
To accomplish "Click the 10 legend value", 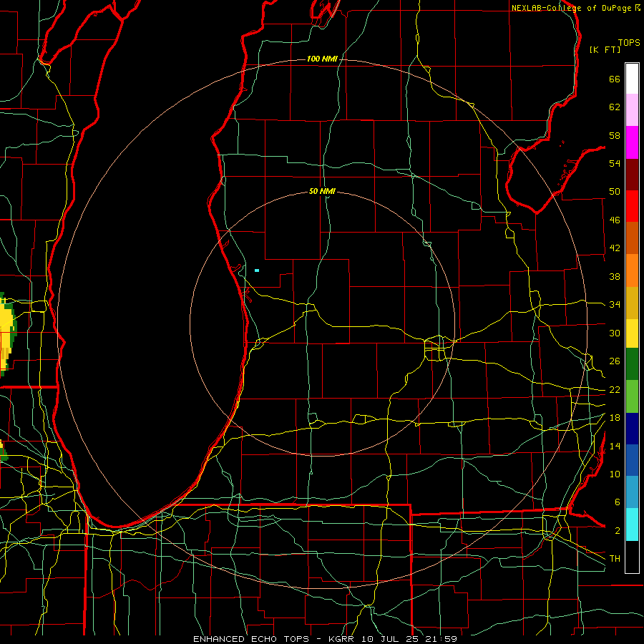I will click(x=615, y=474).
